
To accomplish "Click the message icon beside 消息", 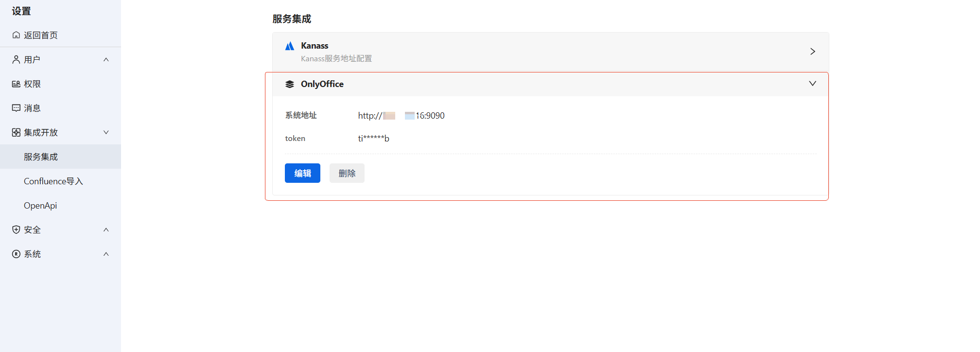I will [x=16, y=108].
